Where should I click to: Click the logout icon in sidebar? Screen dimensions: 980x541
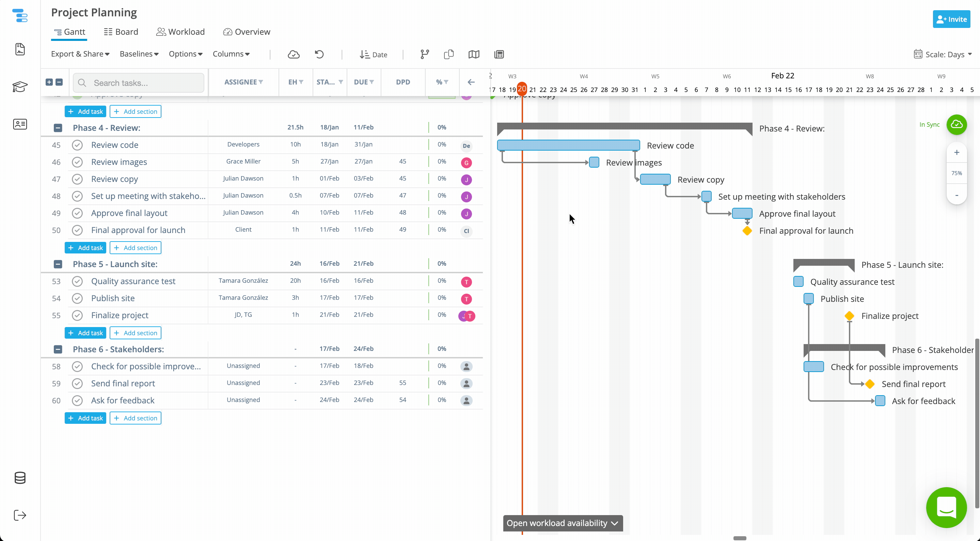pos(20,515)
